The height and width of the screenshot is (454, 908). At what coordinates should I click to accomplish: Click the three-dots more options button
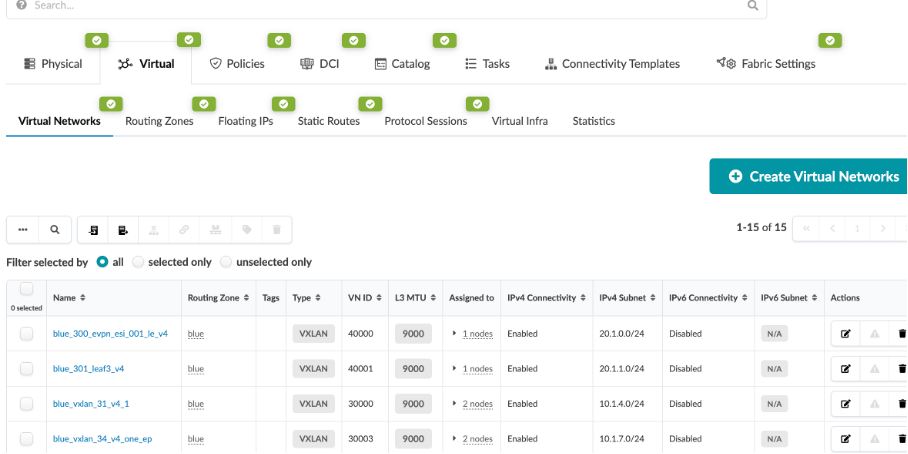point(23,230)
